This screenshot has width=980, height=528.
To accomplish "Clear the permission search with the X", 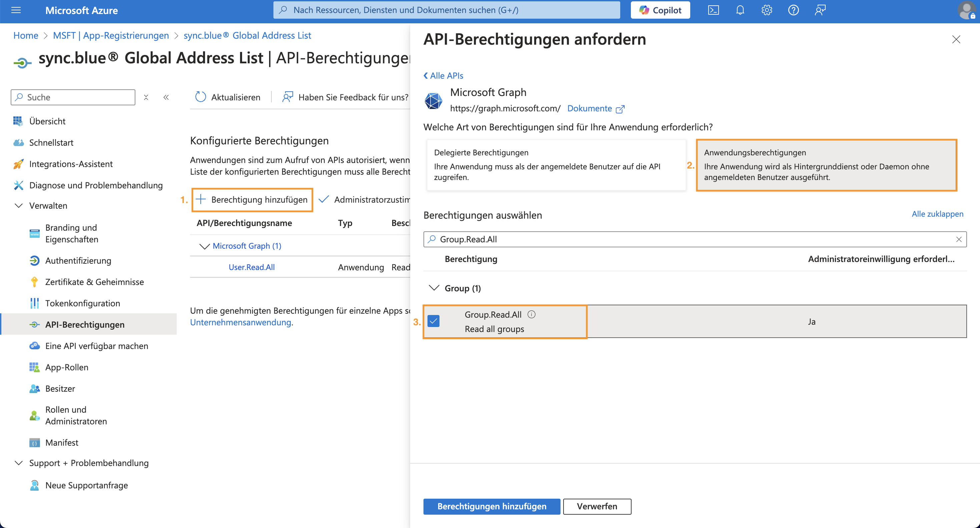I will [959, 239].
